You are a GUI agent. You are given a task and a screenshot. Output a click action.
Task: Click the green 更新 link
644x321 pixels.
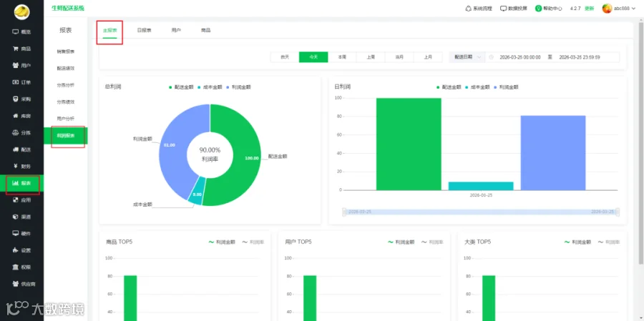coord(589,8)
